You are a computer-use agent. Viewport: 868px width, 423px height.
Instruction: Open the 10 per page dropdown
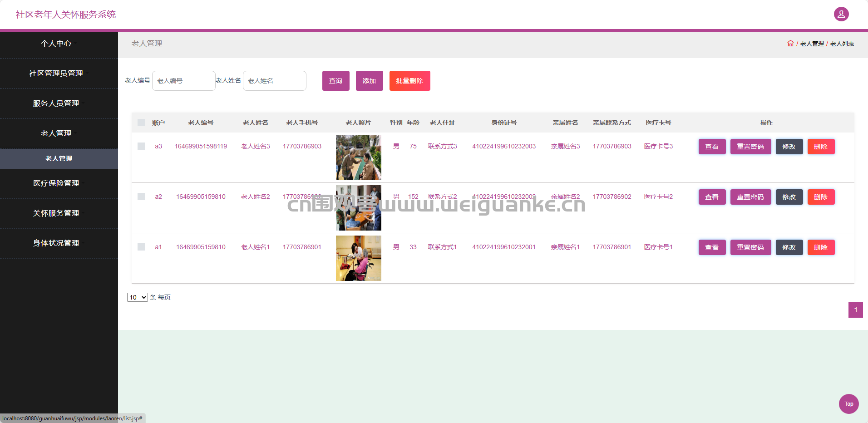(137, 297)
